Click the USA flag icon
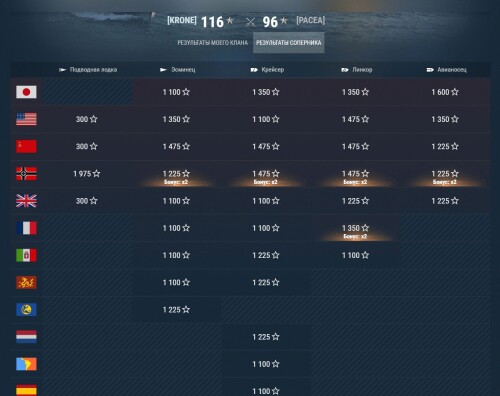The image size is (500, 396). (x=26, y=119)
